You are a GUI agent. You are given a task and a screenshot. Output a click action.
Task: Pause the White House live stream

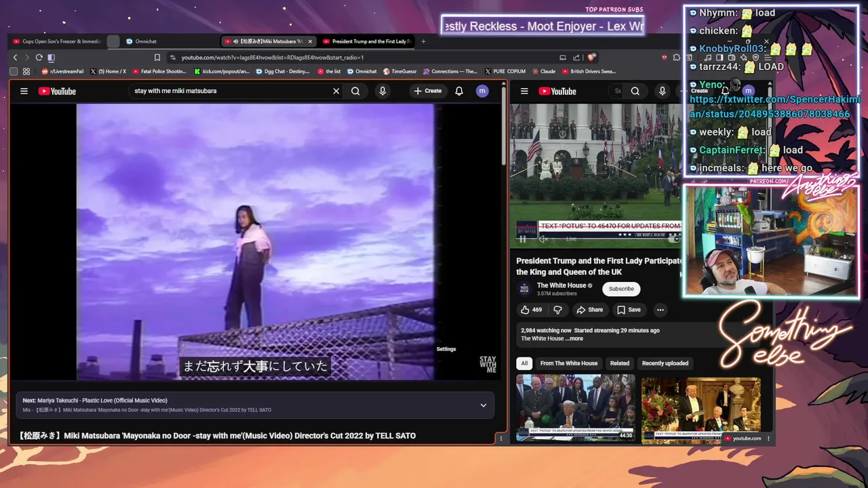(523, 239)
